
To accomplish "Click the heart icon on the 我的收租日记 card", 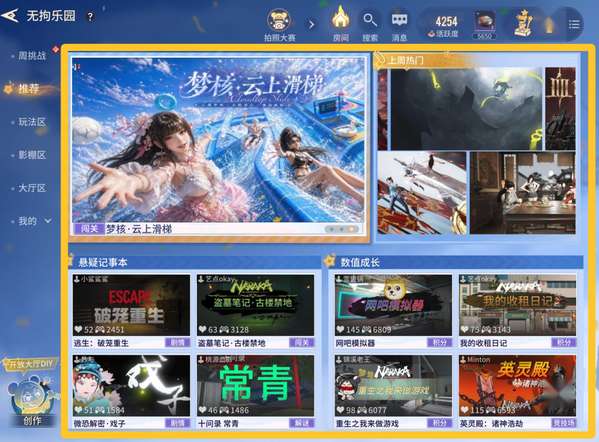I will 465,329.
